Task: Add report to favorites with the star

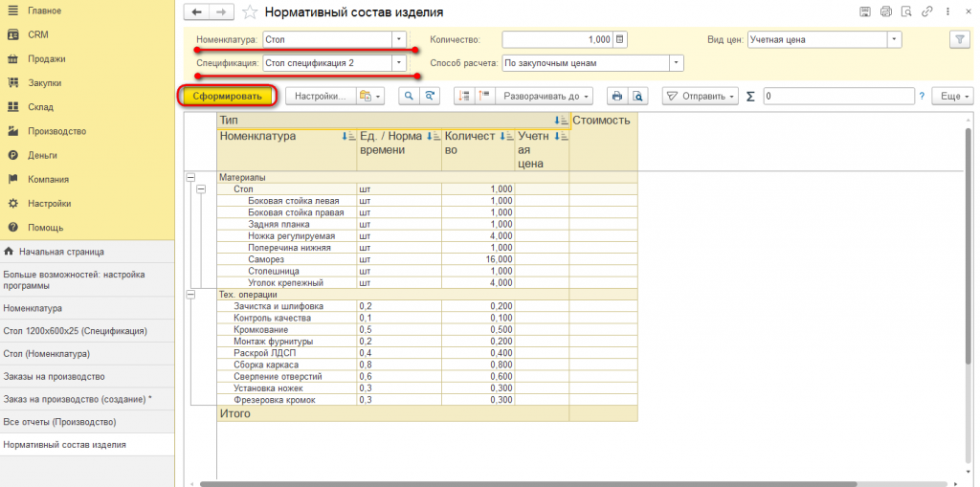Action: click(250, 12)
